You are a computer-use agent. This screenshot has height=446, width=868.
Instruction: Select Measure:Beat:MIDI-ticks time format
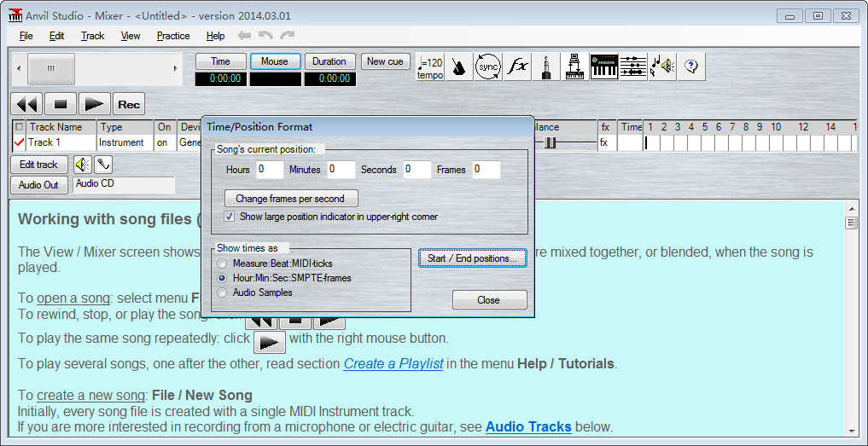tap(222, 264)
